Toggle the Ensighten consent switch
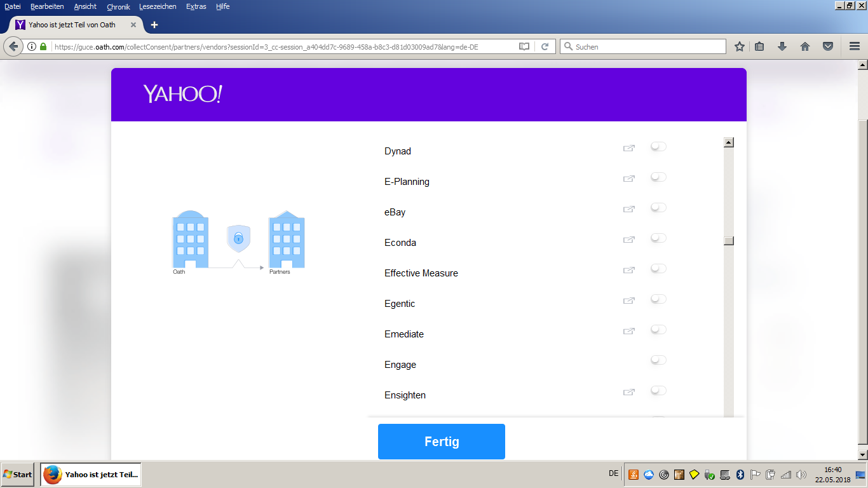Image resolution: width=868 pixels, height=488 pixels. 658,391
